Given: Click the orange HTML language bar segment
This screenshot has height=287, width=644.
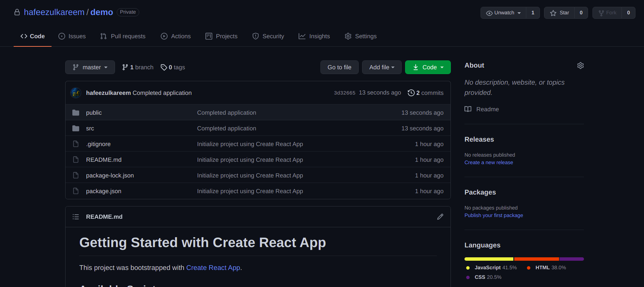Looking at the screenshot, I should pos(536,259).
